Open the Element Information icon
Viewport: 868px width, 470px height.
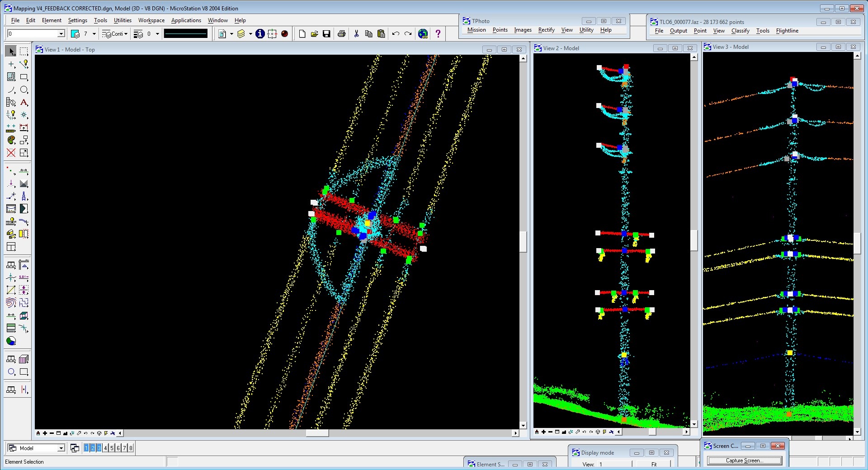click(260, 34)
